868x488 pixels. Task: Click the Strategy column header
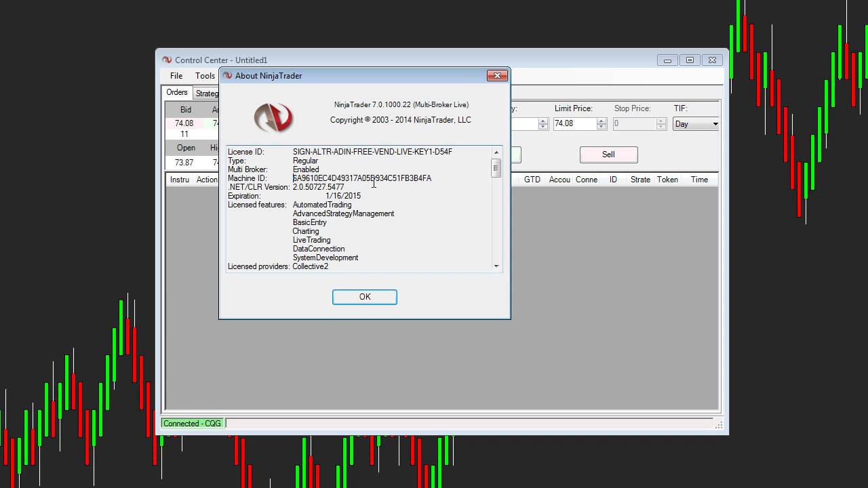coord(640,180)
